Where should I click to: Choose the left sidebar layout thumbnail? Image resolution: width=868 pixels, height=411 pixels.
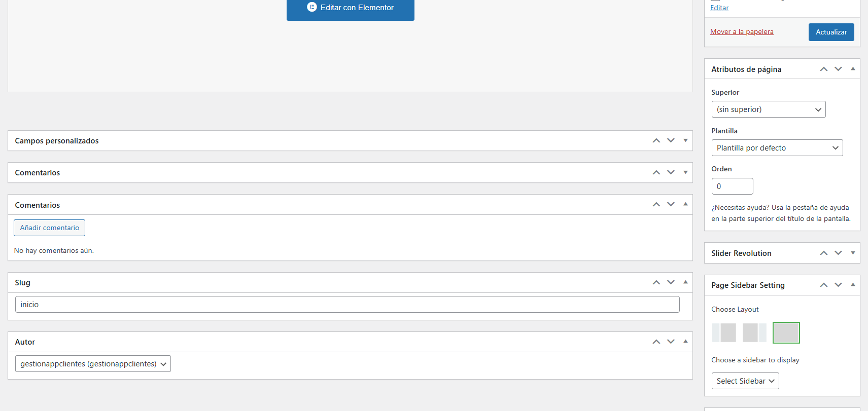pos(724,333)
